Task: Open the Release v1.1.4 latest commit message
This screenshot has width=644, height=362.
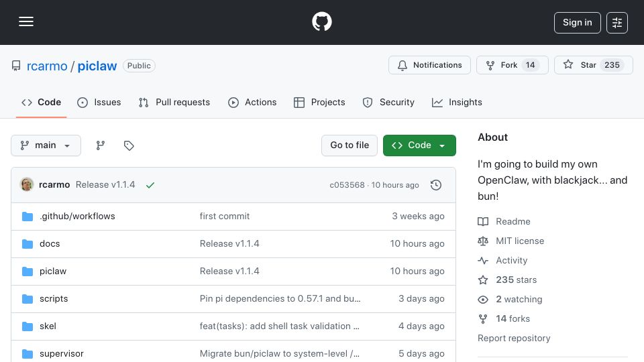Action: tap(105, 185)
